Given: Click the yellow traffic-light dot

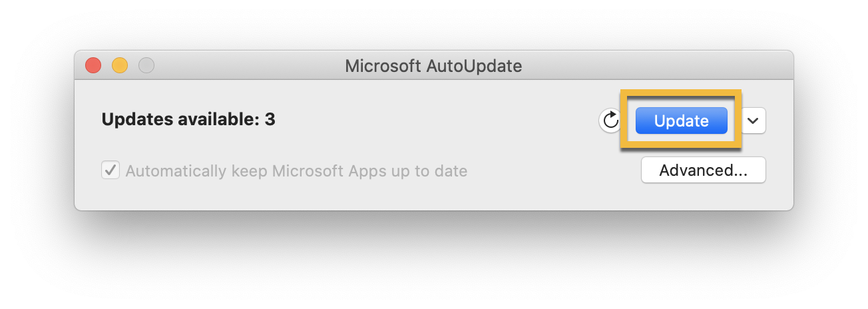Looking at the screenshot, I should [x=120, y=65].
